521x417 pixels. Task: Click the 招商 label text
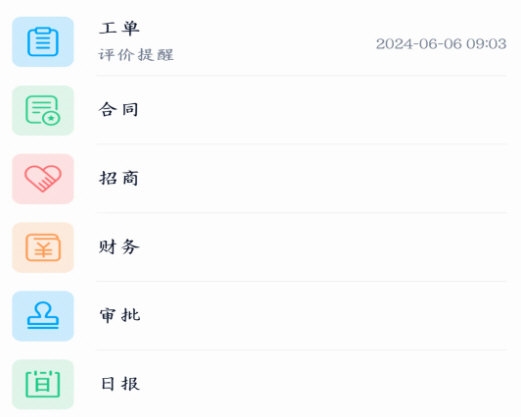[x=119, y=178]
